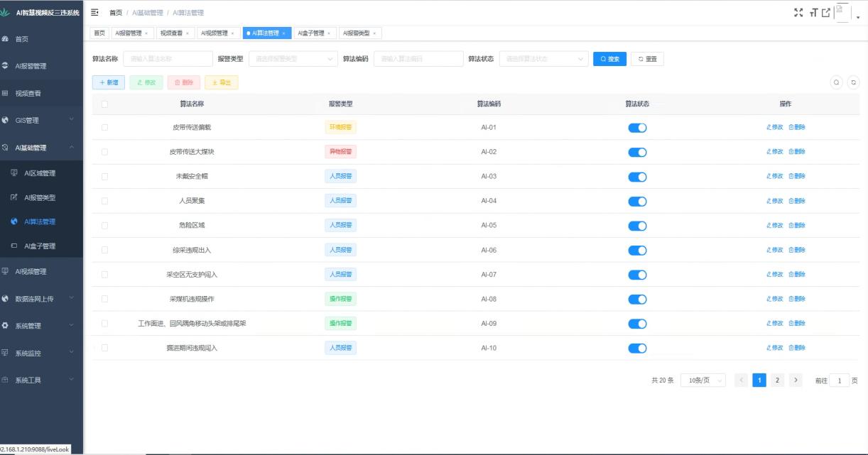
Task: Toggle search bar with circular magnifier icon
Action: (x=837, y=82)
